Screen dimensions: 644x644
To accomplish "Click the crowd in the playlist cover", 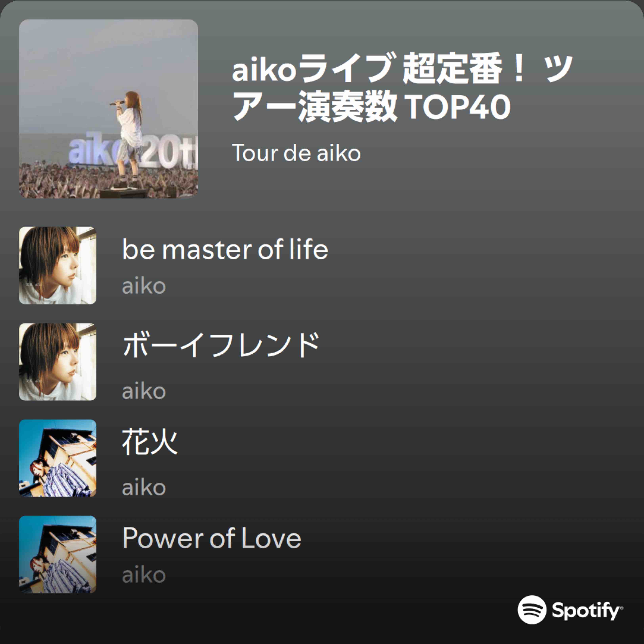I will click(60, 180).
